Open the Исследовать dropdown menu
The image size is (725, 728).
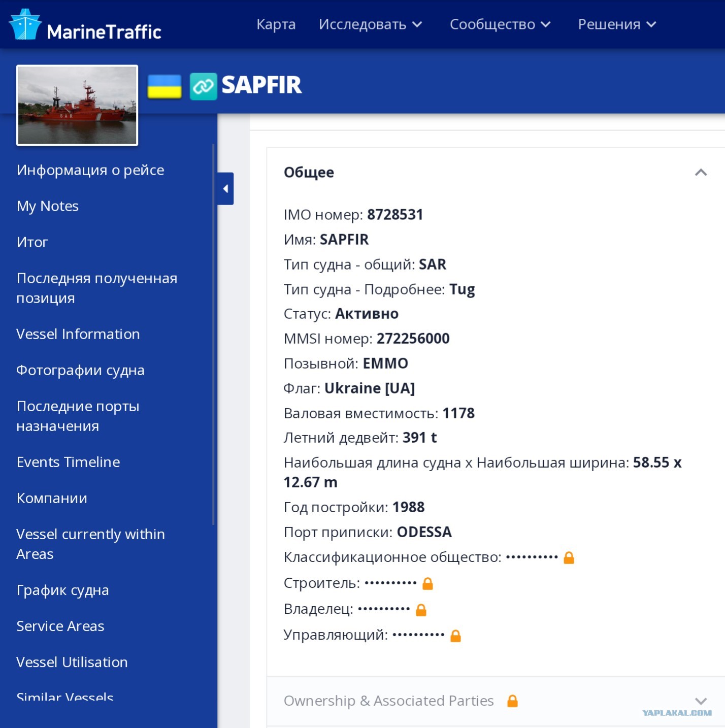point(371,24)
